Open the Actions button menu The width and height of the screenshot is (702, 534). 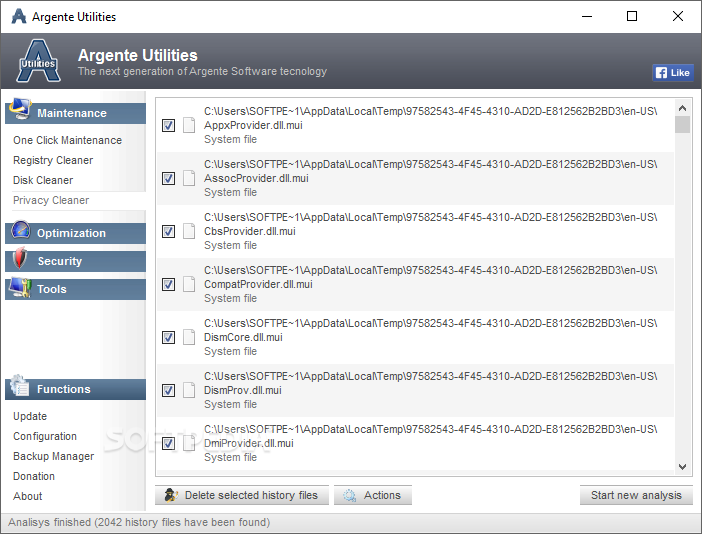tap(372, 495)
